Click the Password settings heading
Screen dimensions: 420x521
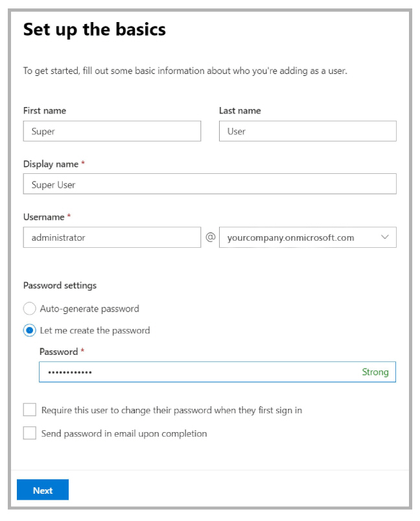click(60, 285)
